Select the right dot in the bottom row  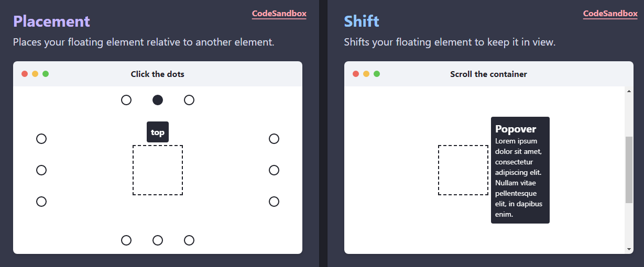189,240
